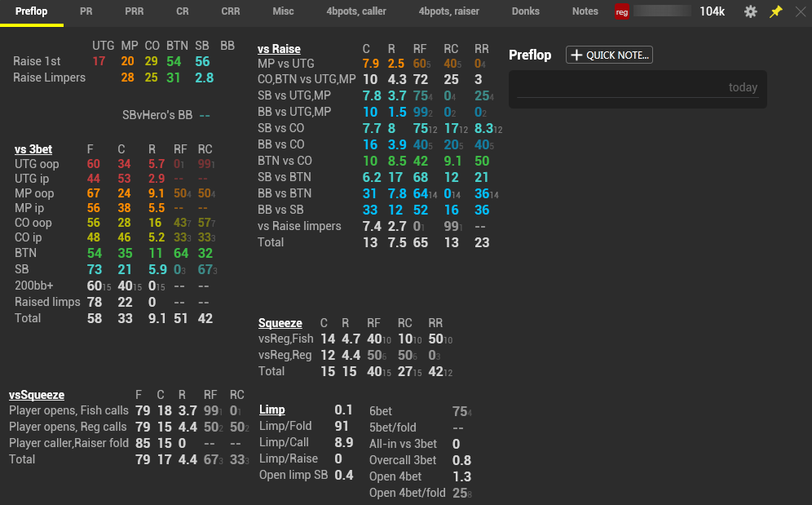Click the vs Raise heading link
The width and height of the screenshot is (812, 505).
[279, 49]
